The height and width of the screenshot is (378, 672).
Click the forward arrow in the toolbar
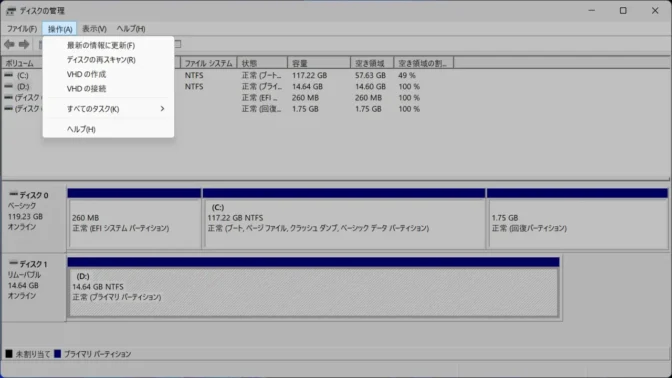(x=24, y=44)
